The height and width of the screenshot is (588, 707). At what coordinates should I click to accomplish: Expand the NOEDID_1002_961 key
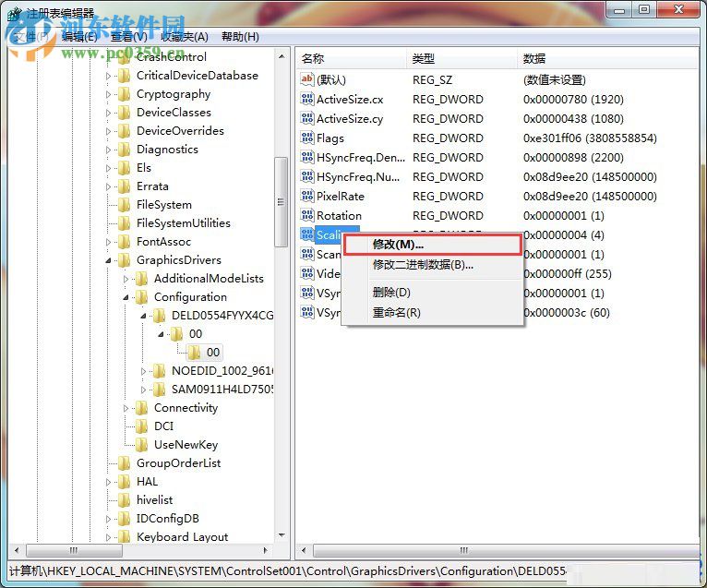tap(143, 372)
